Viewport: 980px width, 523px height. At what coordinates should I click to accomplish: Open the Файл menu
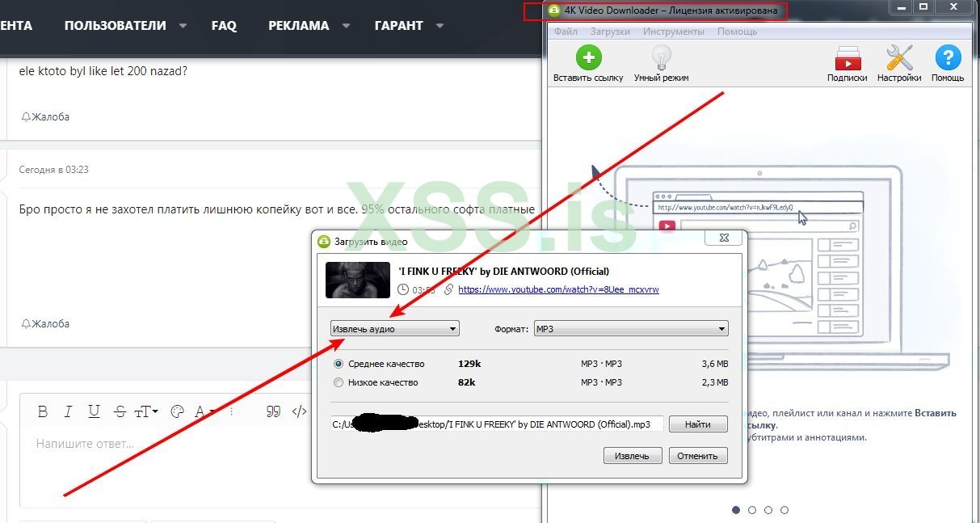(566, 32)
